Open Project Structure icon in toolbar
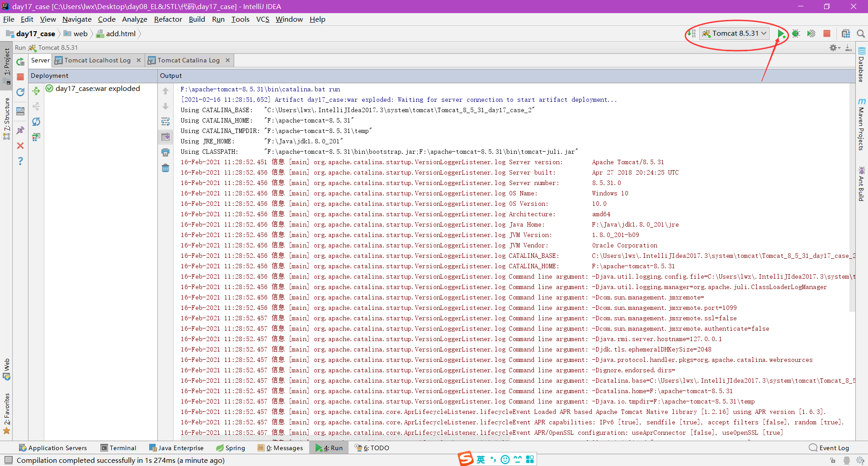This screenshot has height=466, width=868. 846,33
